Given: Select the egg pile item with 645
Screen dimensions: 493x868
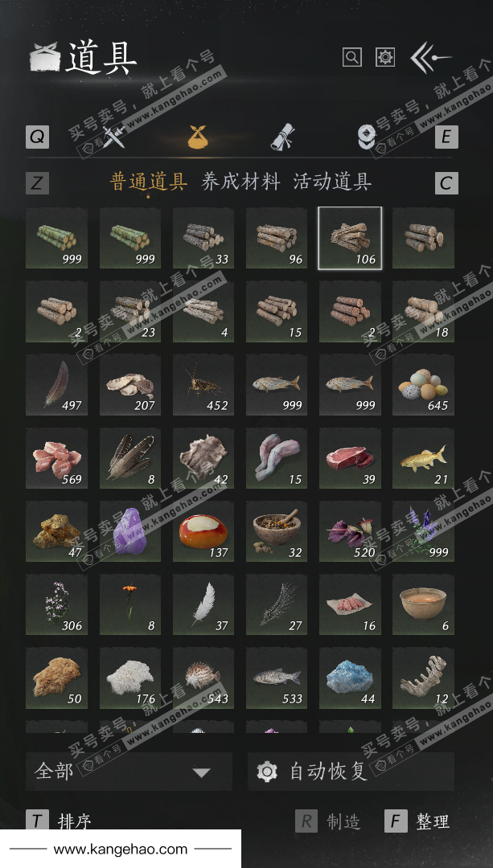Looking at the screenshot, I should pos(423,385).
